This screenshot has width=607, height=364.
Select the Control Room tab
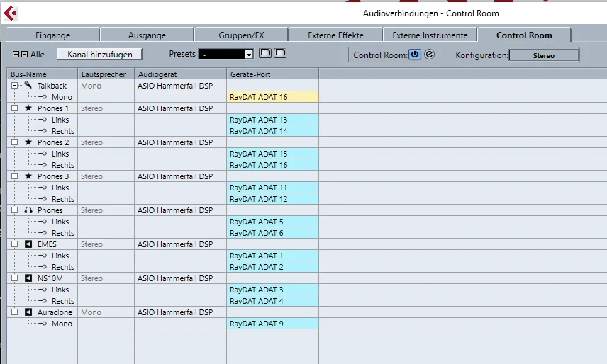(x=524, y=35)
